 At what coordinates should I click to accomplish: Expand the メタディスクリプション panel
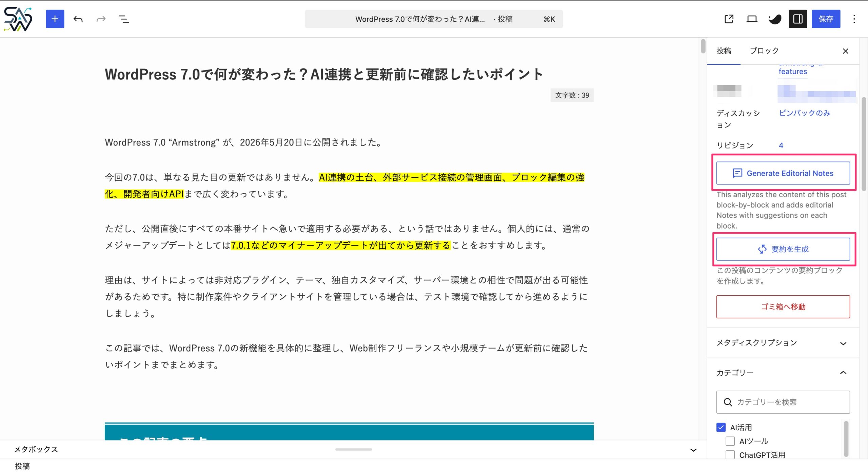coord(783,343)
